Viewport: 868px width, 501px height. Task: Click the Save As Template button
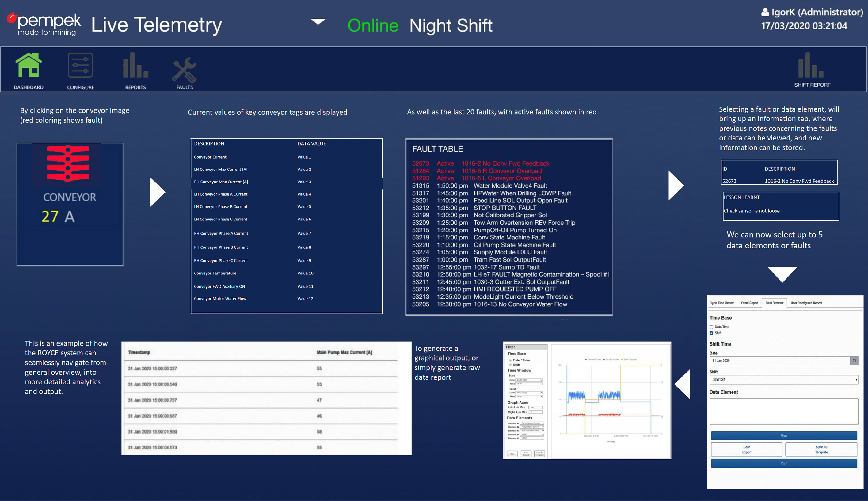pyautogui.click(x=820, y=449)
